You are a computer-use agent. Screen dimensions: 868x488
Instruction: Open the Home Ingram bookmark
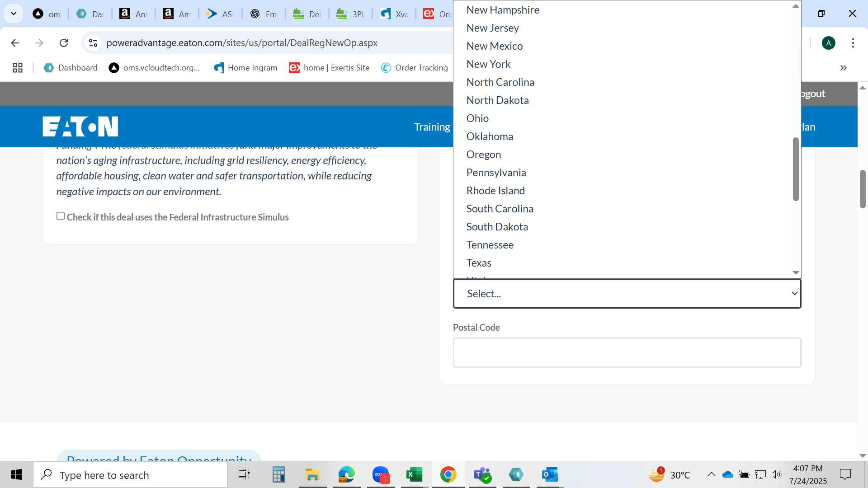pos(245,68)
